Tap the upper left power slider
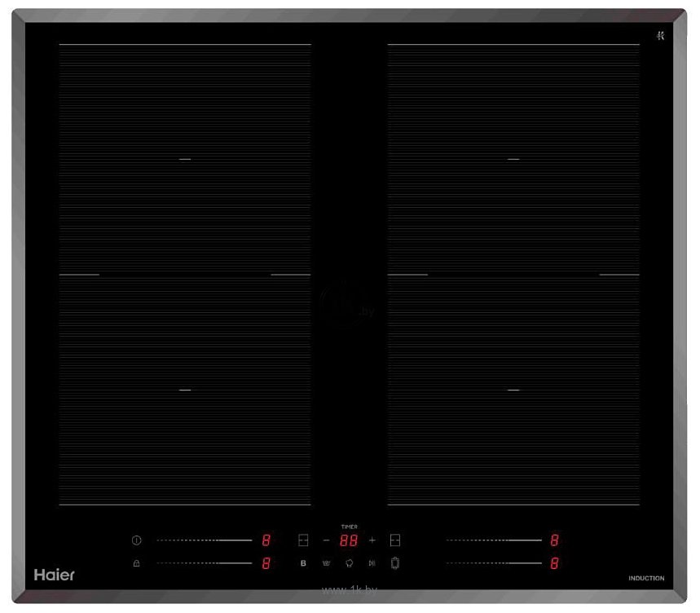The image size is (700, 613). point(205,540)
